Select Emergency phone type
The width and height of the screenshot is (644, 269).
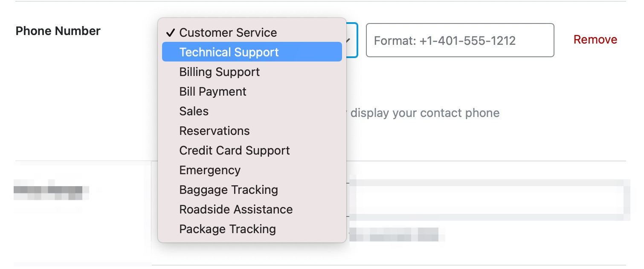tap(252, 170)
